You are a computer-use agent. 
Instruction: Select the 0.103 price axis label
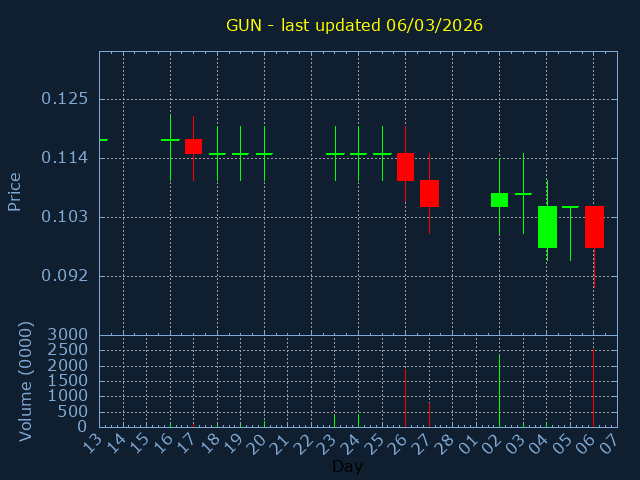[x=65, y=217]
